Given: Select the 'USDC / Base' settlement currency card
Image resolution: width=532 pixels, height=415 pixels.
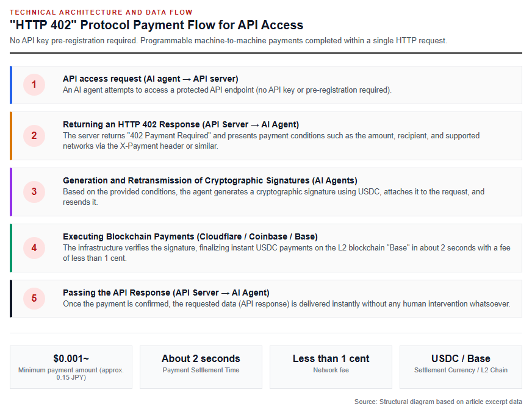Looking at the screenshot, I should pyautogui.click(x=461, y=367).
